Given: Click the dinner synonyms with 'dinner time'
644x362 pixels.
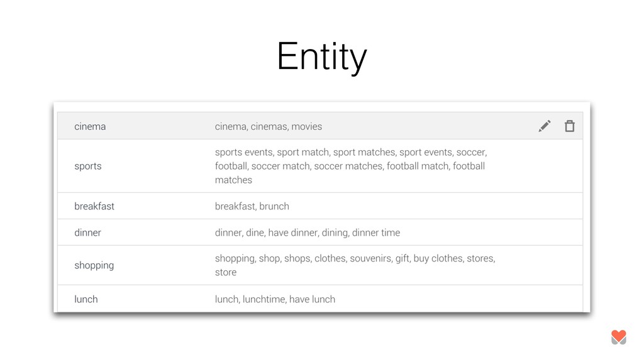Looking at the screenshot, I should (307, 233).
